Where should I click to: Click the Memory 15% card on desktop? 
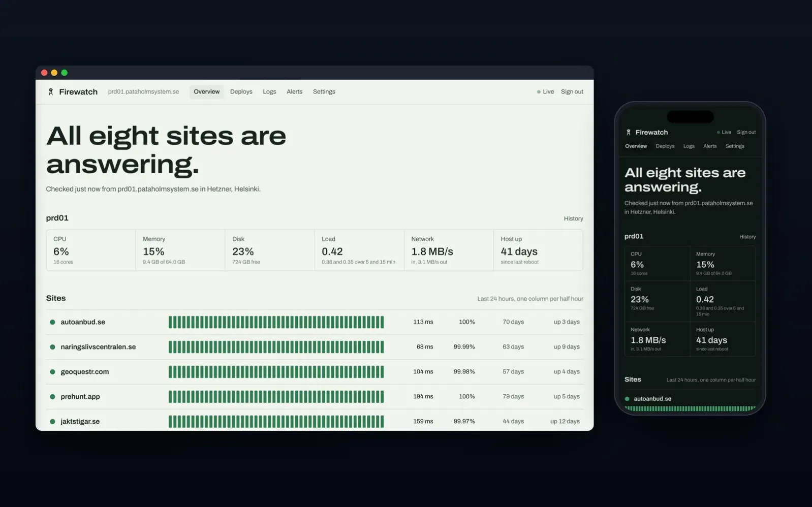(180, 250)
